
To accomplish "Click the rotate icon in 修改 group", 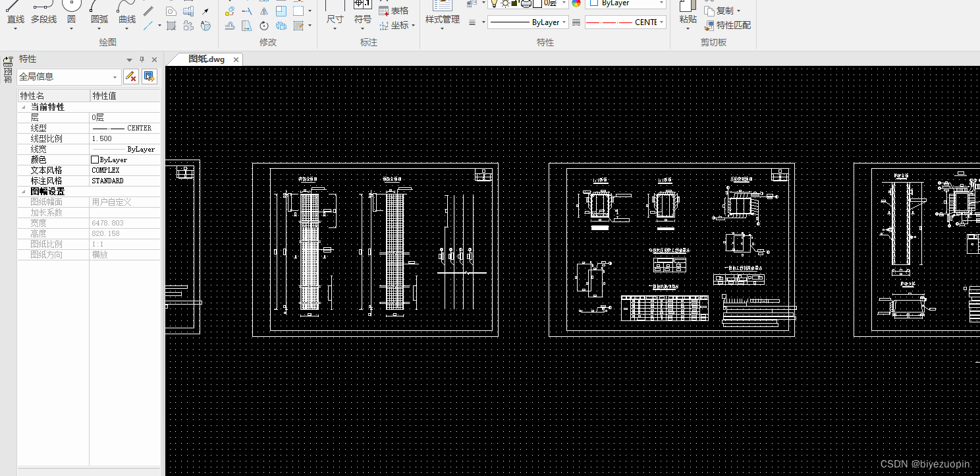I will (263, 26).
